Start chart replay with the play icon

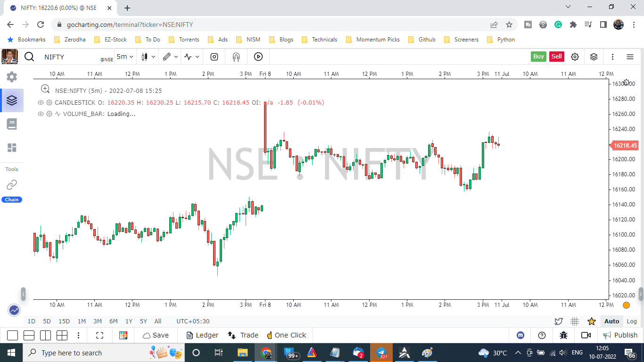[x=258, y=57]
